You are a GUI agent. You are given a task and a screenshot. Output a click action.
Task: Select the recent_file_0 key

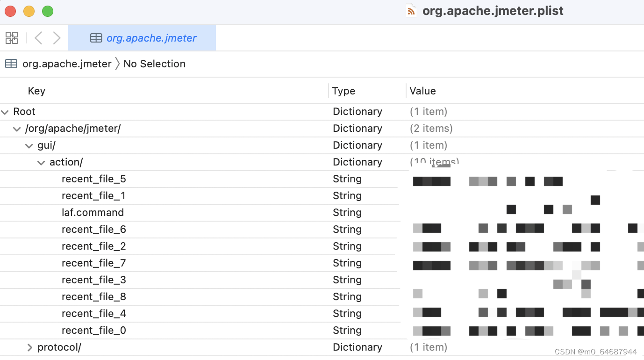(93, 330)
